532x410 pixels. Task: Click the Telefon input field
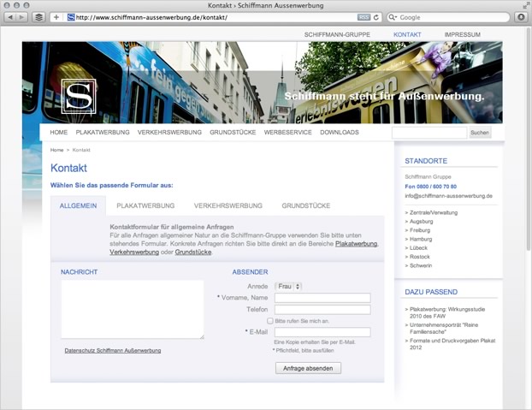click(x=322, y=310)
